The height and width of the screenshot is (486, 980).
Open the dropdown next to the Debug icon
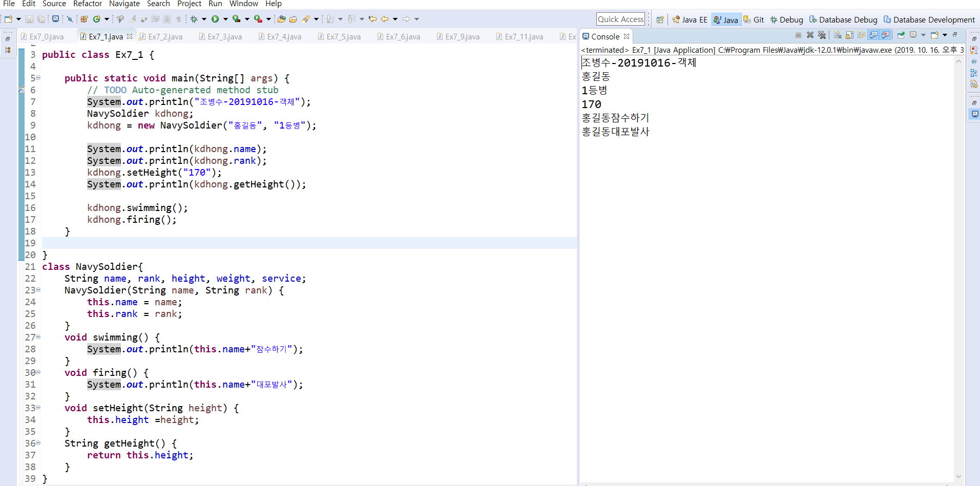pyautogui.click(x=204, y=19)
